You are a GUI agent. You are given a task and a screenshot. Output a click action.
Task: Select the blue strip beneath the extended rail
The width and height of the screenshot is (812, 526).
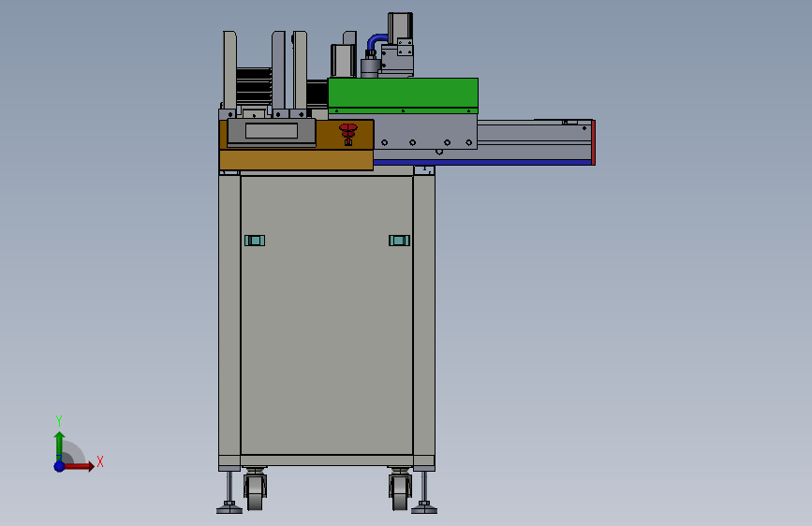(482, 163)
